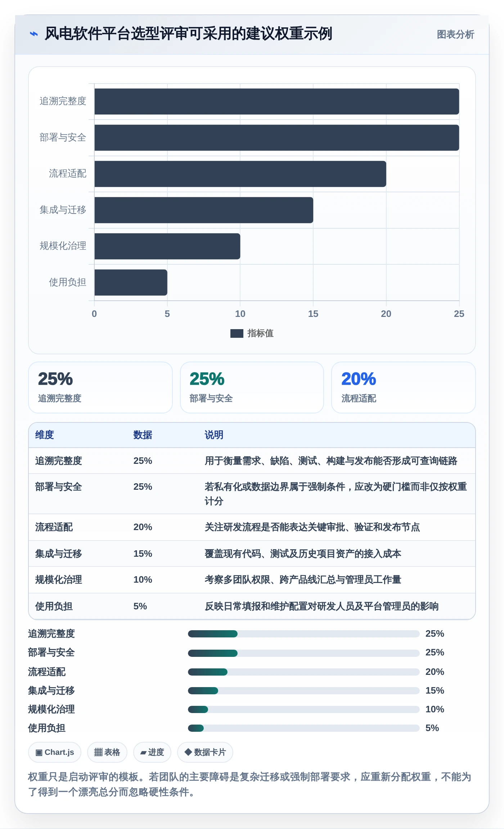This screenshot has width=504, height=829.
Task: Click the 5% value in the table
Action: 140,606
